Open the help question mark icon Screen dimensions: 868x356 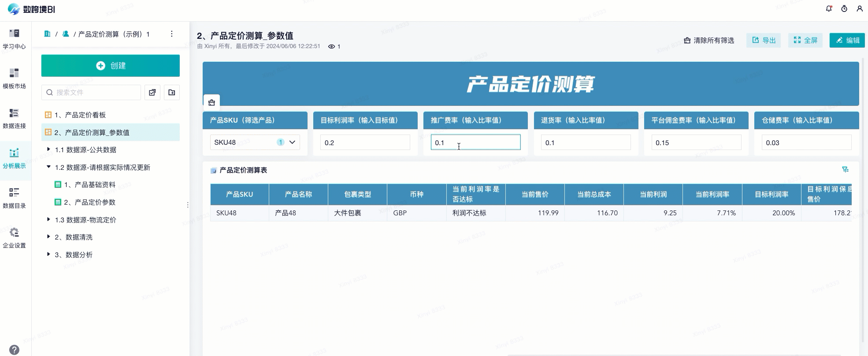pyautogui.click(x=14, y=350)
